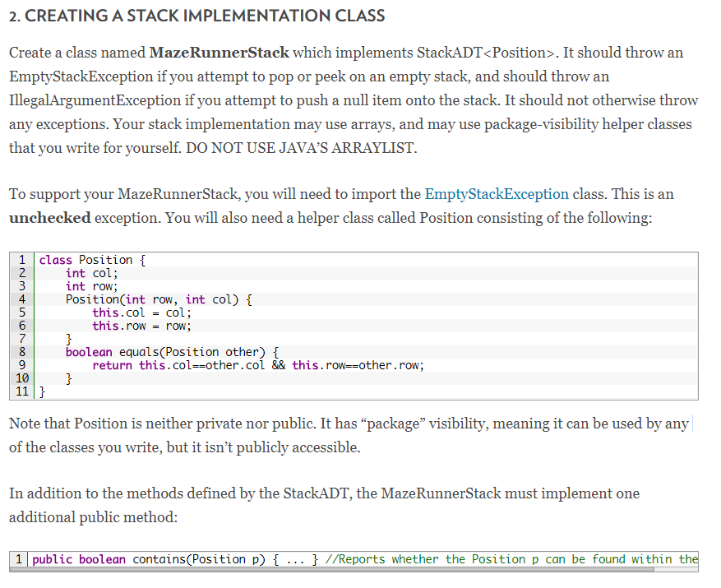Click the green "//Reports whether" code comment

pyautogui.click(x=511, y=559)
